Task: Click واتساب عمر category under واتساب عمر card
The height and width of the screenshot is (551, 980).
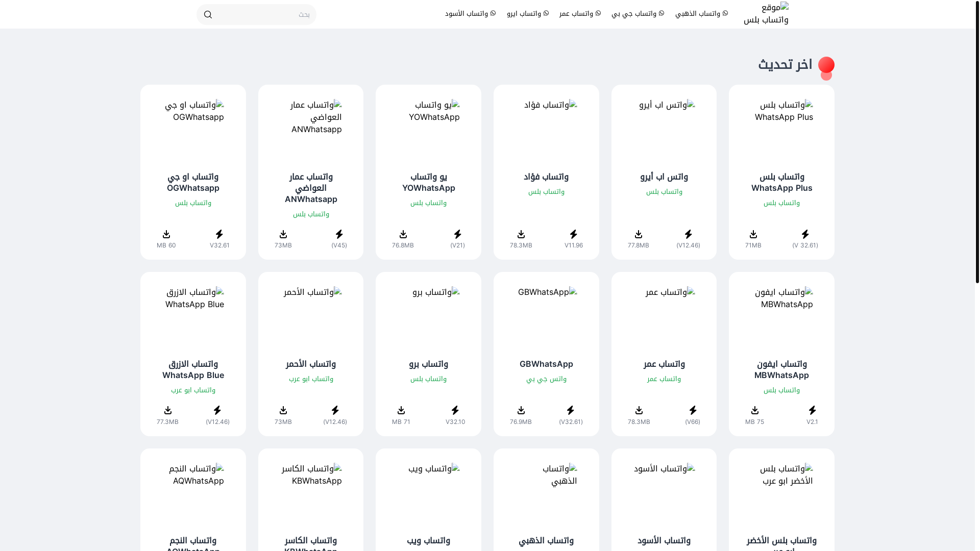Action: tap(664, 379)
